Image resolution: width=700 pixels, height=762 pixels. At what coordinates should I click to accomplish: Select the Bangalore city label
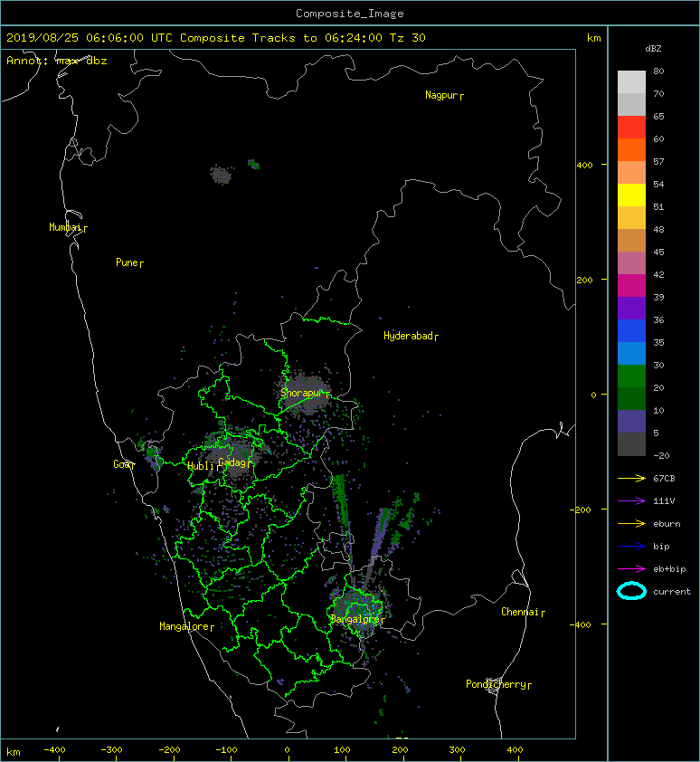pyautogui.click(x=357, y=619)
